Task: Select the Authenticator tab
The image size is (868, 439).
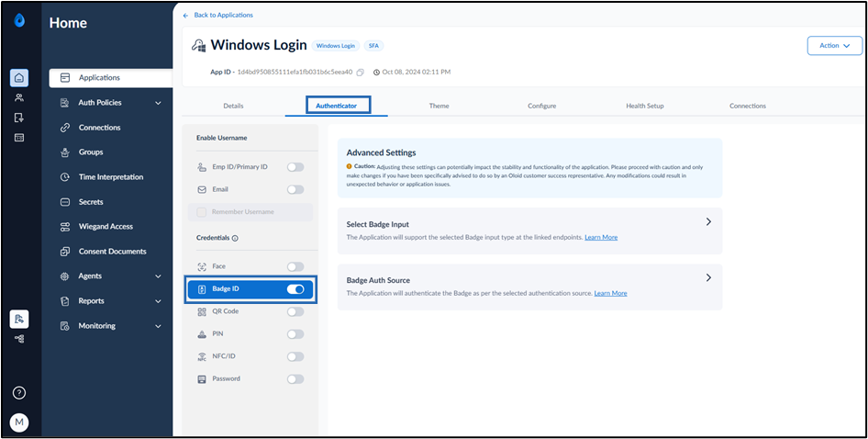Action: point(337,106)
